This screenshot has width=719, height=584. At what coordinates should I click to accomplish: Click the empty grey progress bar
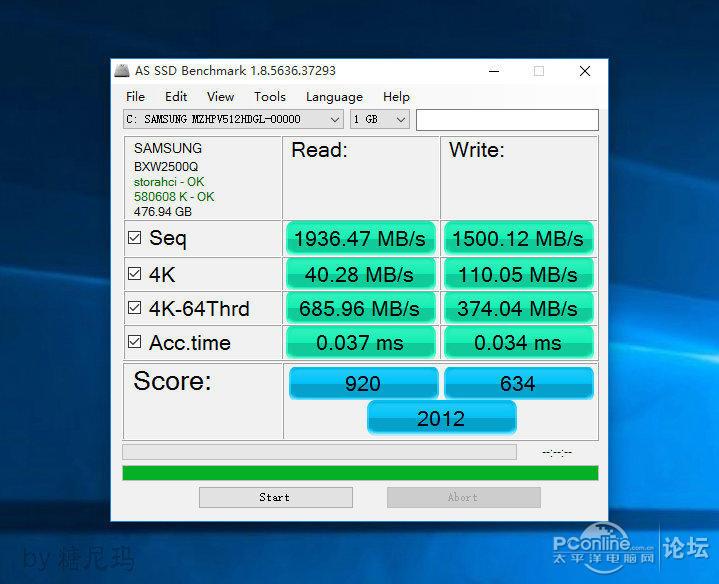319,452
